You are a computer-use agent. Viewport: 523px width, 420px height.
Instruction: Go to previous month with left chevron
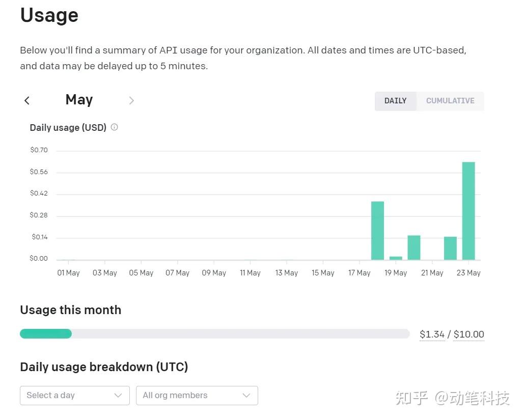click(27, 100)
